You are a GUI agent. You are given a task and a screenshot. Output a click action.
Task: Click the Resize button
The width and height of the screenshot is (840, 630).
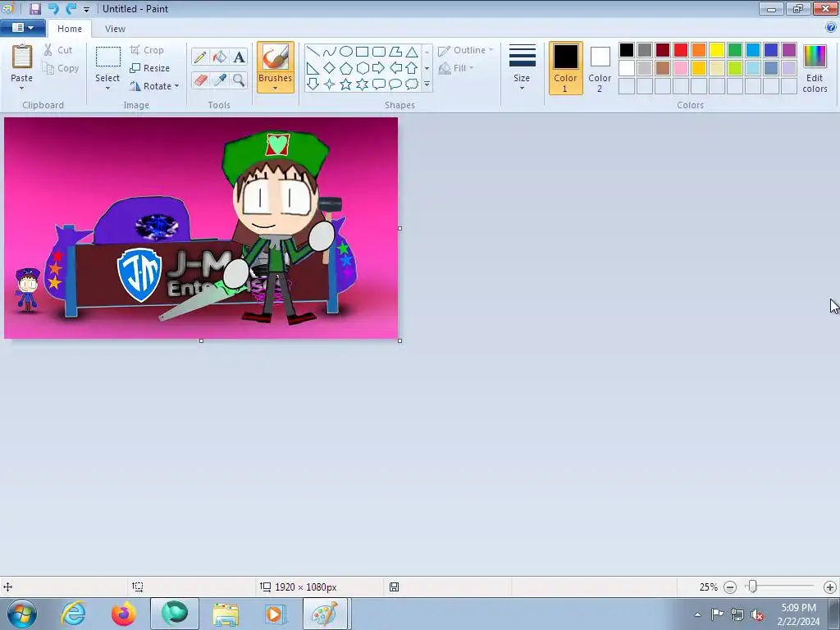(150, 68)
